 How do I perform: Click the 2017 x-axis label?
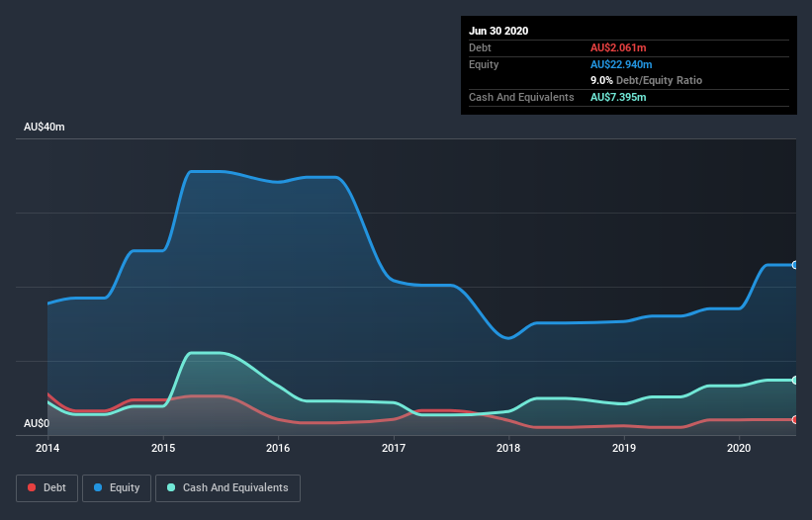pyautogui.click(x=394, y=448)
